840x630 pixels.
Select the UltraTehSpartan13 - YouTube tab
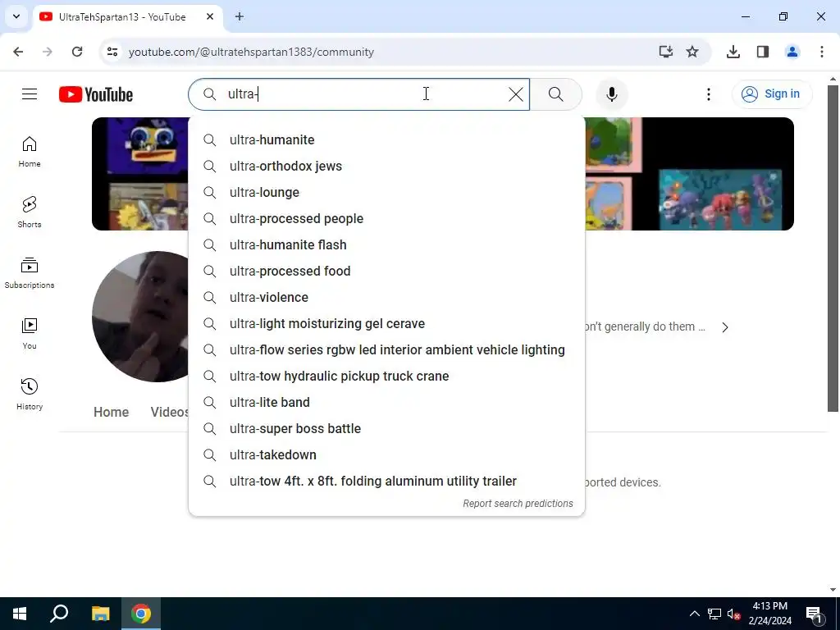(x=127, y=16)
